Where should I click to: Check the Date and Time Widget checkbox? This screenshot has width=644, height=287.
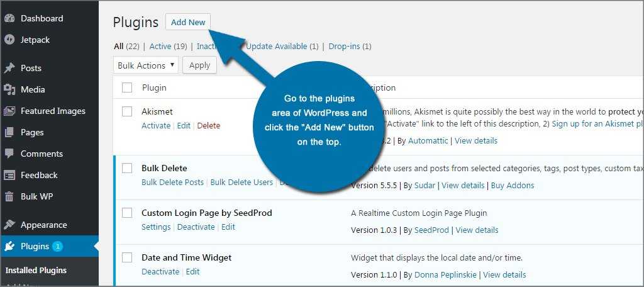click(127, 257)
